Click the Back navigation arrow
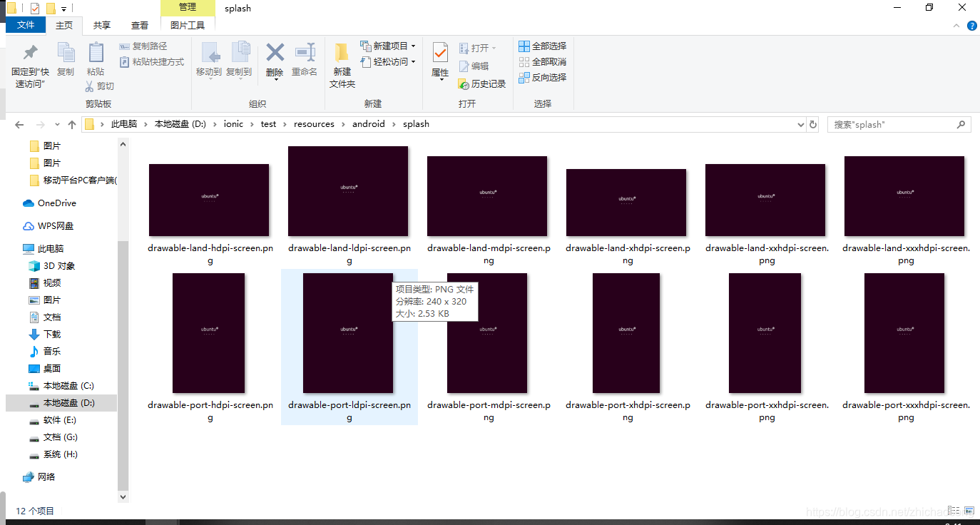 [19, 124]
